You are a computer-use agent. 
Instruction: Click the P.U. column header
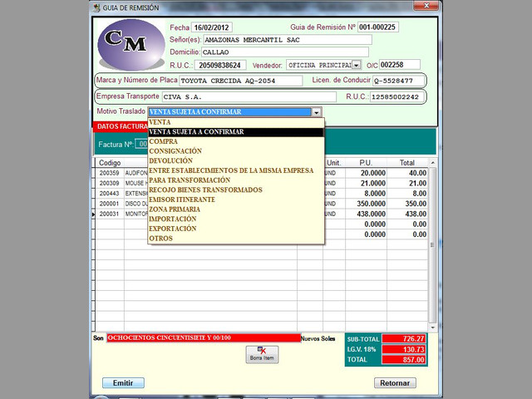[366, 163]
